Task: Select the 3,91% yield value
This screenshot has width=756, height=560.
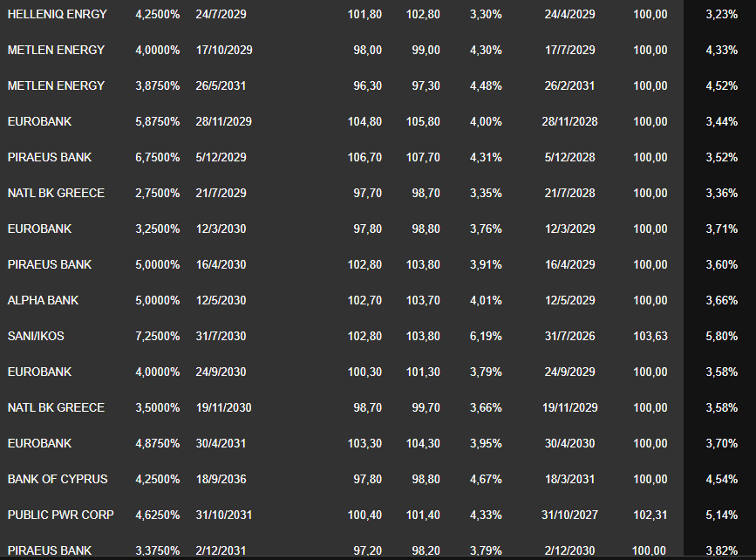Action: click(x=486, y=264)
